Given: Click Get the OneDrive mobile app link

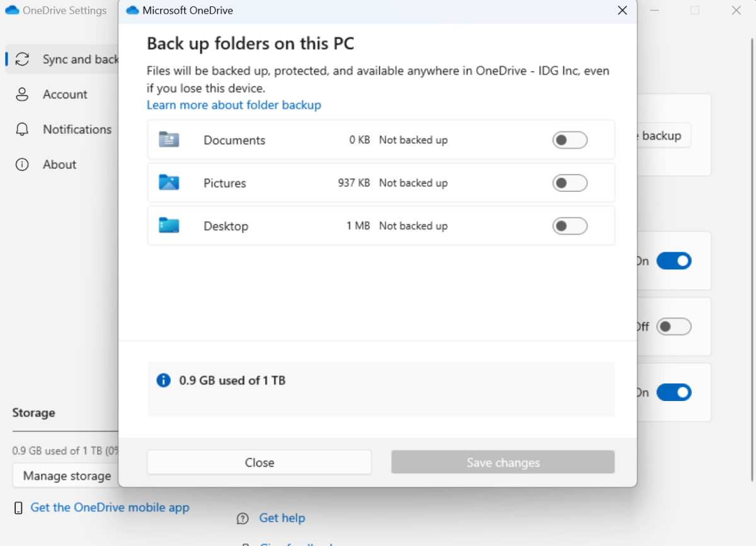Looking at the screenshot, I should (x=110, y=507).
